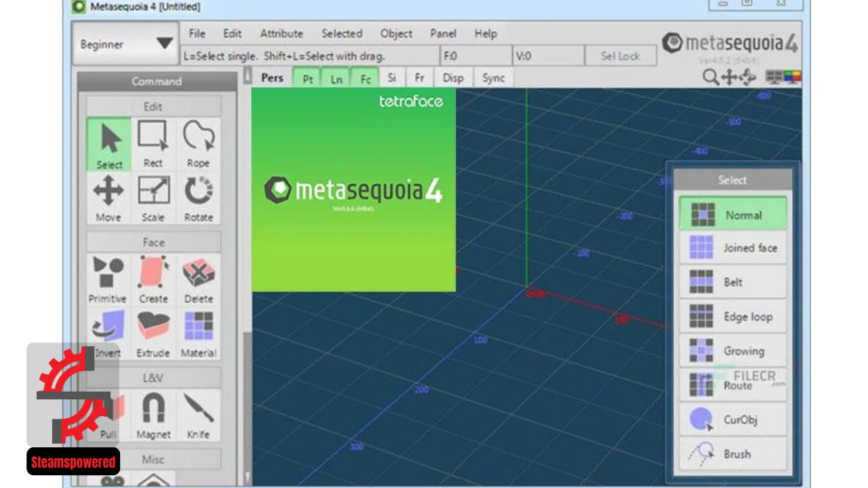Toggle Si simple display
The width and height of the screenshot is (868, 488).
(392, 78)
